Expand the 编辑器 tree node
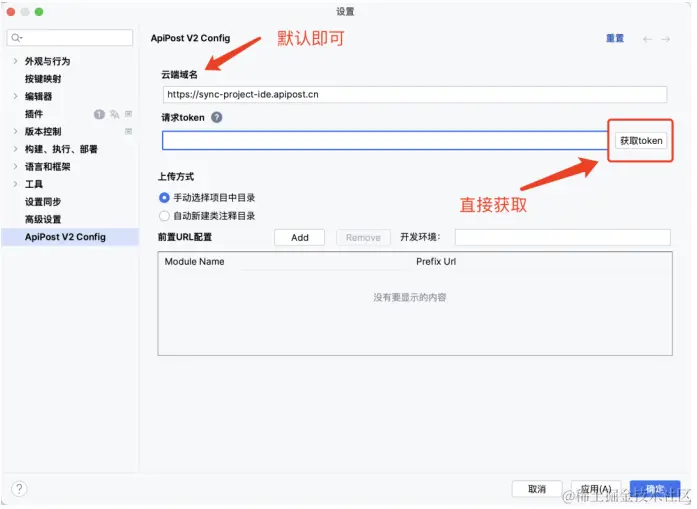697x509 pixels. pyautogui.click(x=16, y=96)
